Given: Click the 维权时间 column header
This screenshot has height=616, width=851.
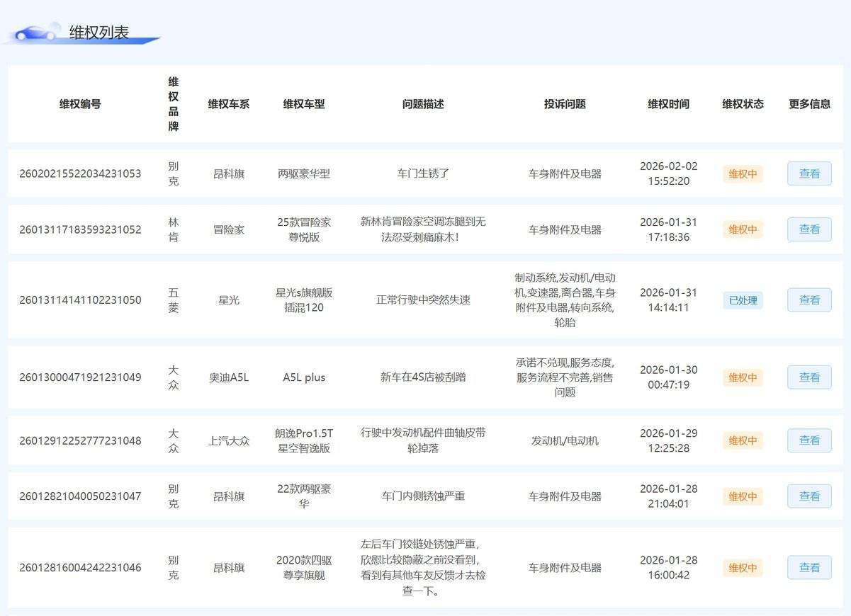Looking at the screenshot, I should coord(668,104).
